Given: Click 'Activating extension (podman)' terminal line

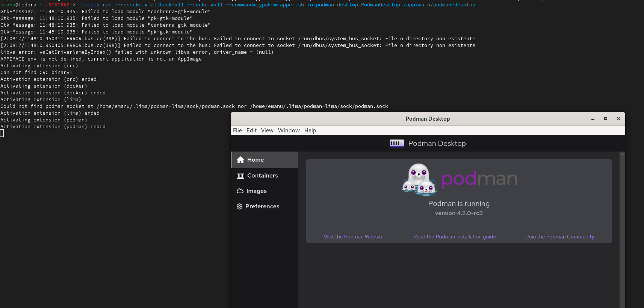Looking at the screenshot, I should coord(44,120).
